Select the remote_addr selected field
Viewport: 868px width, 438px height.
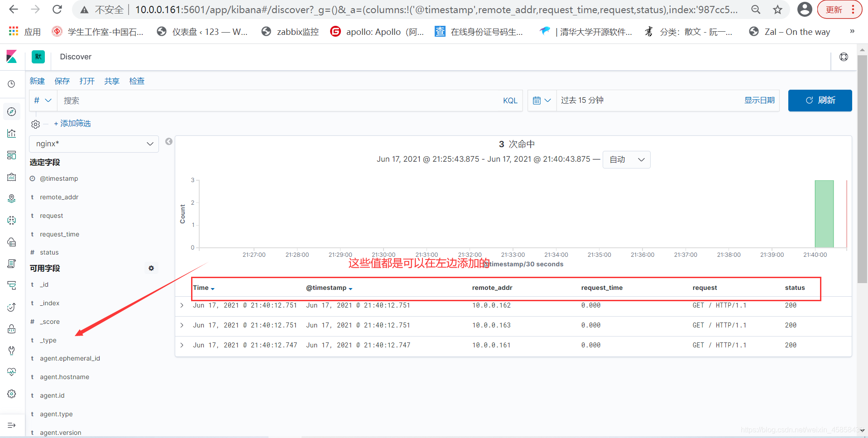coord(59,197)
